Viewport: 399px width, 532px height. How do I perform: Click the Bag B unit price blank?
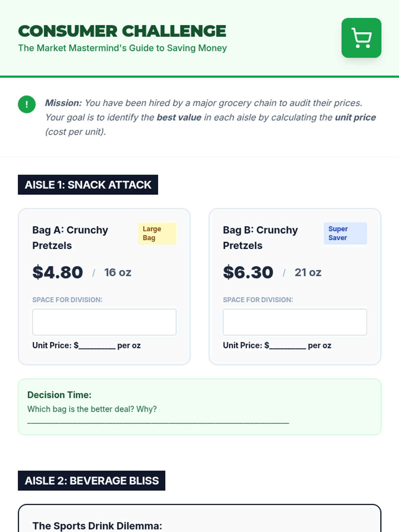tap(287, 346)
